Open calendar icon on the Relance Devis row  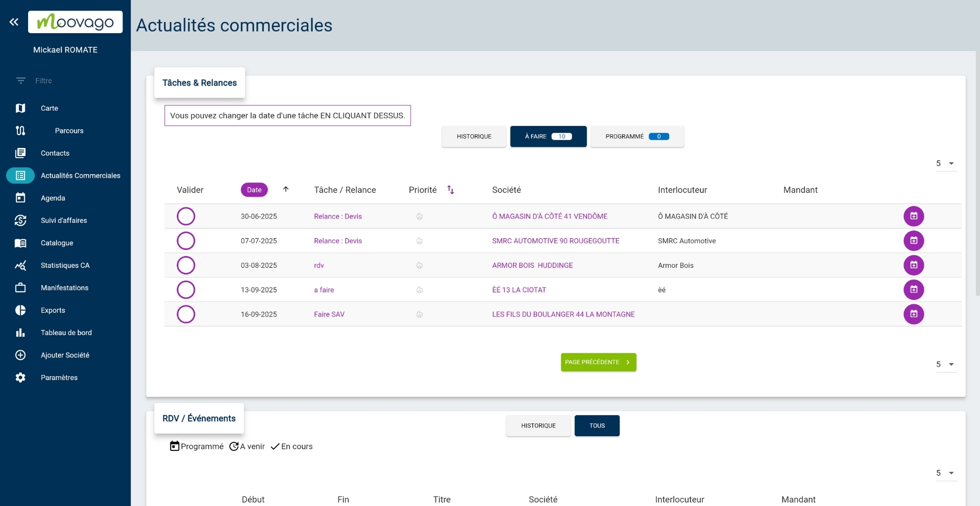click(914, 216)
